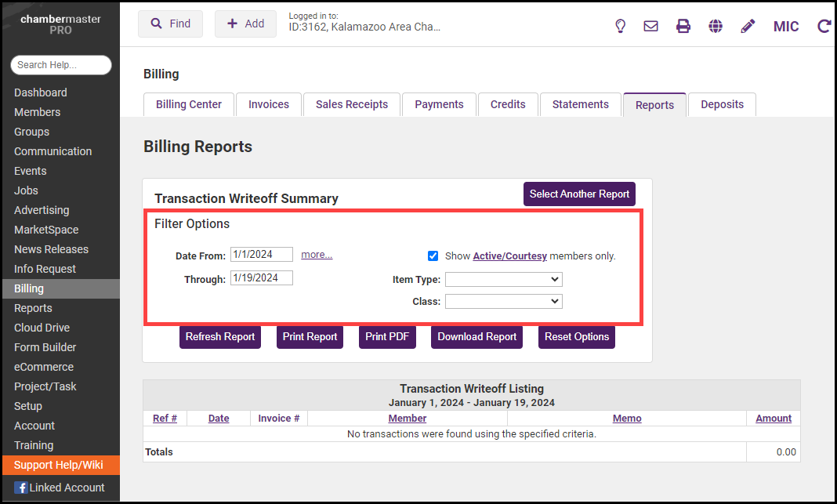The height and width of the screenshot is (504, 837).
Task: Click the Facebook Linked Account icon
Action: [21, 488]
